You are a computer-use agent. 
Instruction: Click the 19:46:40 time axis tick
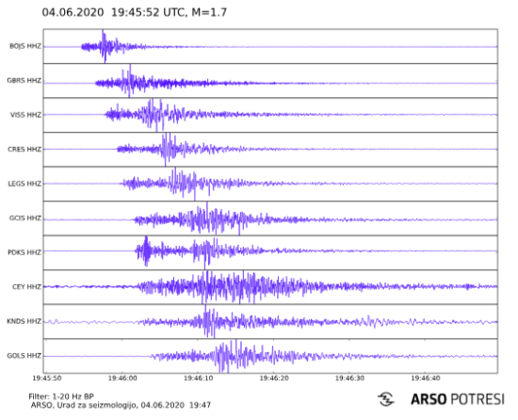(425, 378)
